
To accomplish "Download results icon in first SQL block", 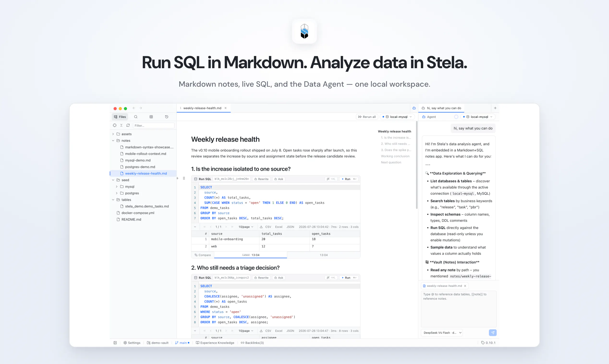I will [x=261, y=227].
